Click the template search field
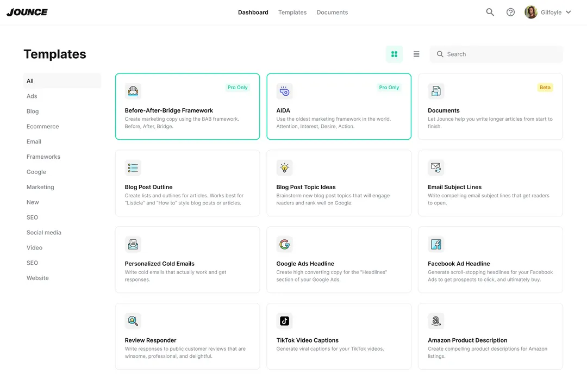 point(496,54)
